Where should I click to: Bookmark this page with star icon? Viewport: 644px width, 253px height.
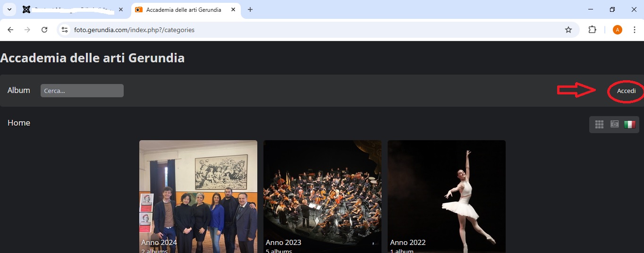pos(568,30)
